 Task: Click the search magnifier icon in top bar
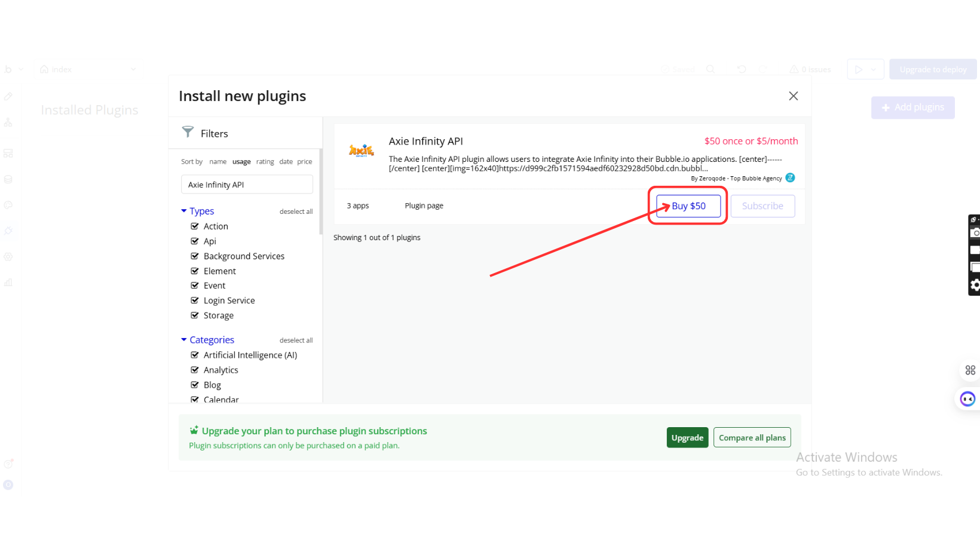[x=710, y=69]
